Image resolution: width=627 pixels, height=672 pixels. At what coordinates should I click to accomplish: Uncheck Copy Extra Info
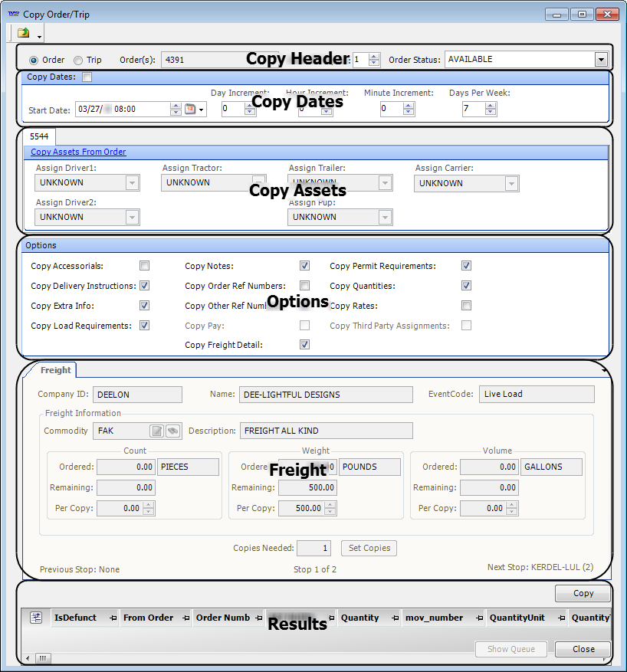click(144, 306)
